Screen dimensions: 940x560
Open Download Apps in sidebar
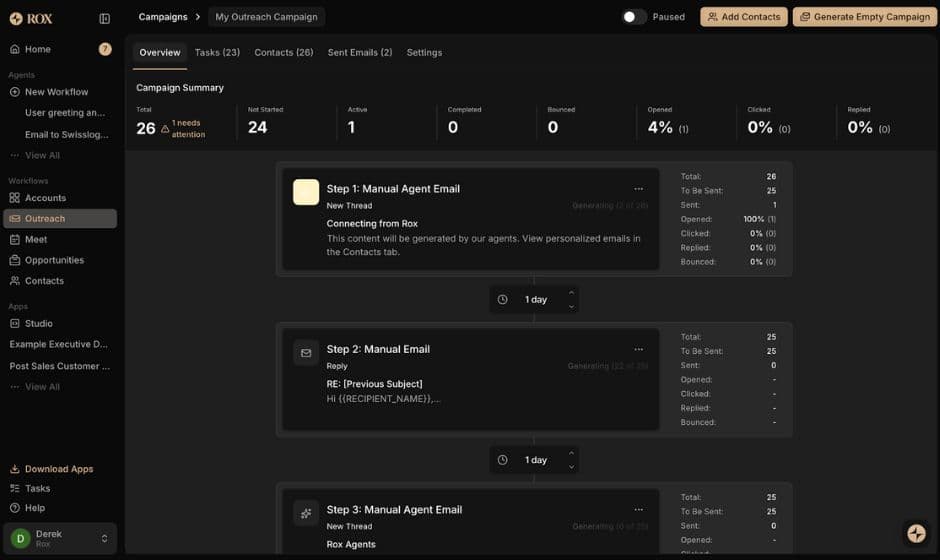click(59, 469)
